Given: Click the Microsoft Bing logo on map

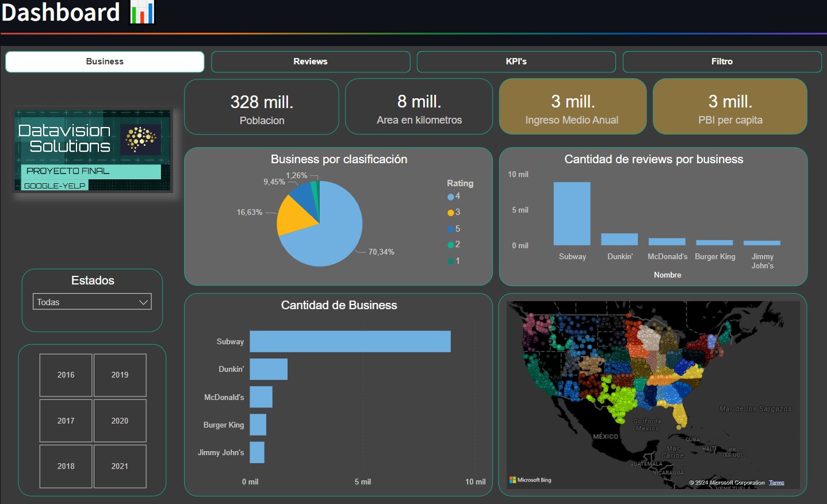Looking at the screenshot, I should click(x=530, y=480).
